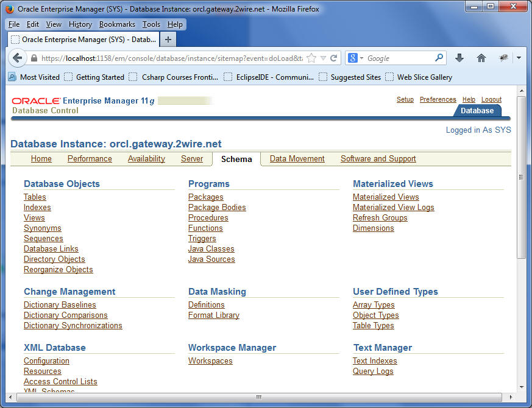Bookmark this page with the star icon

(x=311, y=58)
